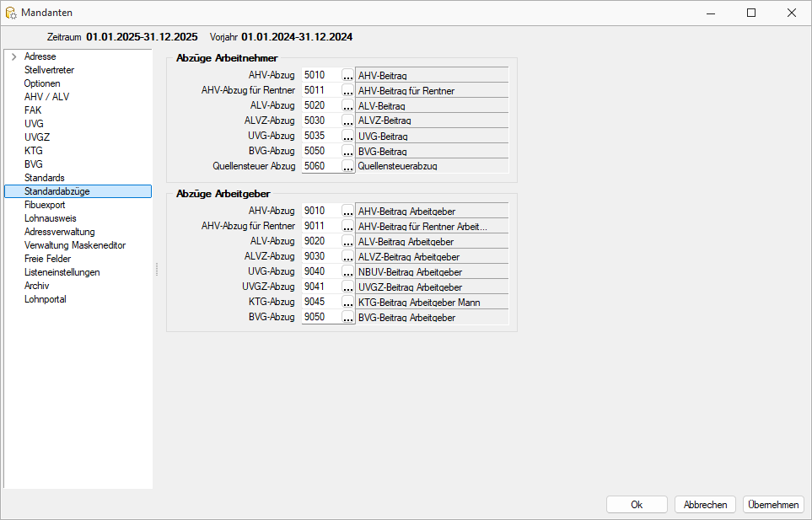
Task: Select Archiv in the sidebar
Action: point(37,286)
